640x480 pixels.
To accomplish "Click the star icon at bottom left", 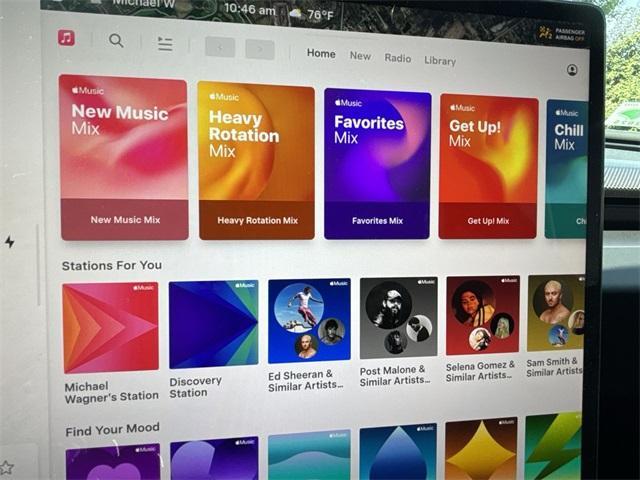I will 7,467.
